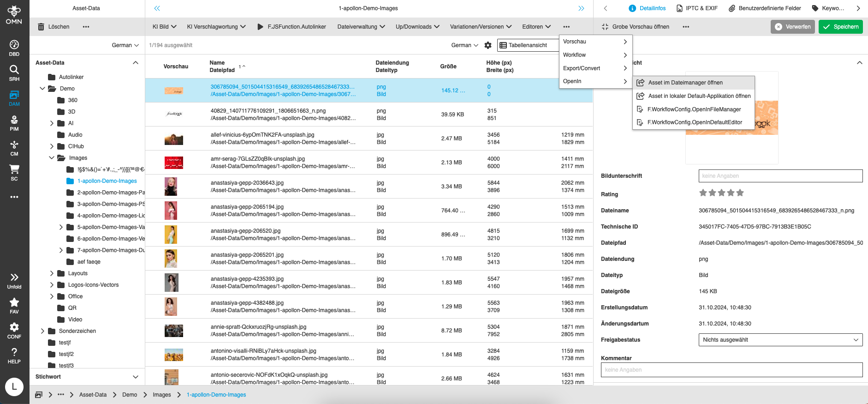Open user profile avatar L
Image resolution: width=868 pixels, height=404 pixels.
[14, 386]
